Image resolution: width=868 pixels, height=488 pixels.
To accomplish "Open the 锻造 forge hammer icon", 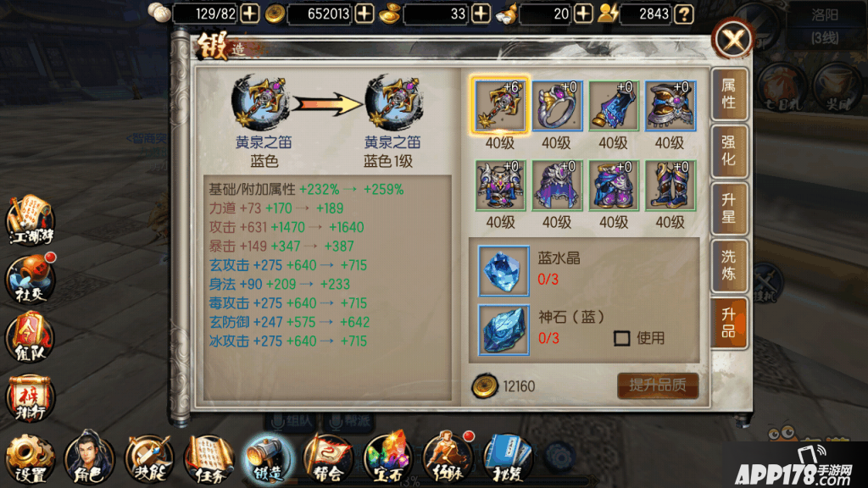I will [x=268, y=458].
